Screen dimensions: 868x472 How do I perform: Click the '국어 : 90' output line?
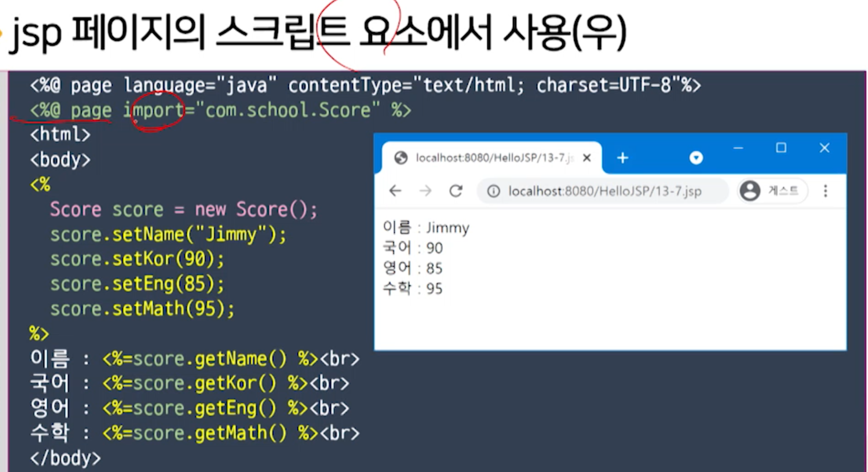(413, 248)
